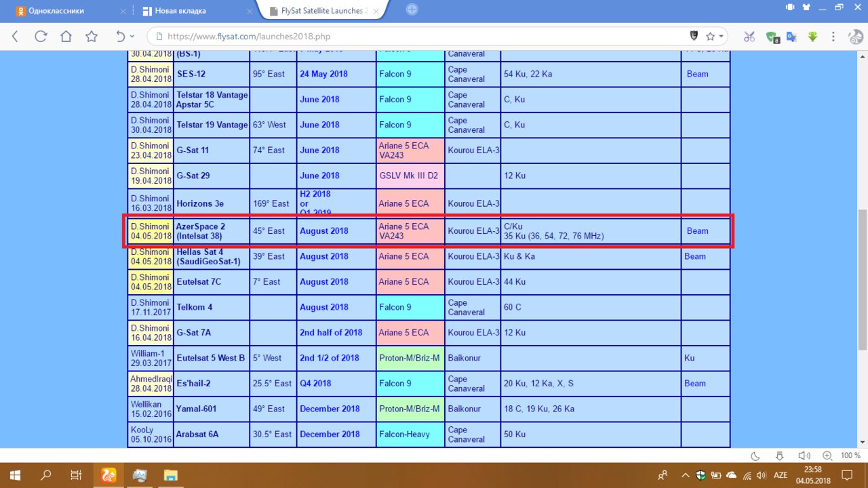868x488 pixels.
Task: Open the translate extension icon
Action: pyautogui.click(x=791, y=37)
